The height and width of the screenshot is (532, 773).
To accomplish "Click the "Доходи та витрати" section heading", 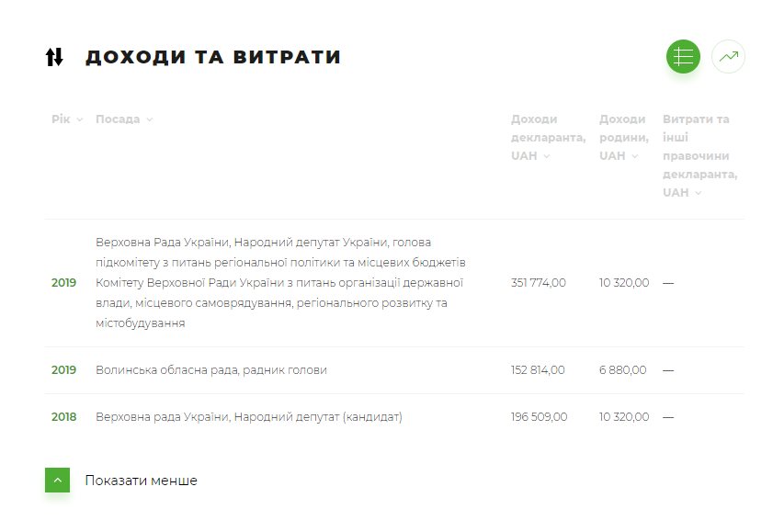I will point(213,57).
